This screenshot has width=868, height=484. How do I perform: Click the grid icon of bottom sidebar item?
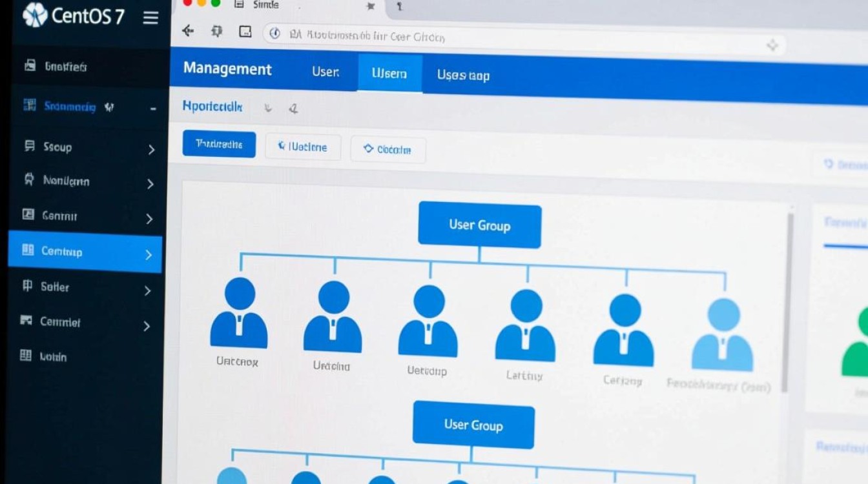[26, 355]
